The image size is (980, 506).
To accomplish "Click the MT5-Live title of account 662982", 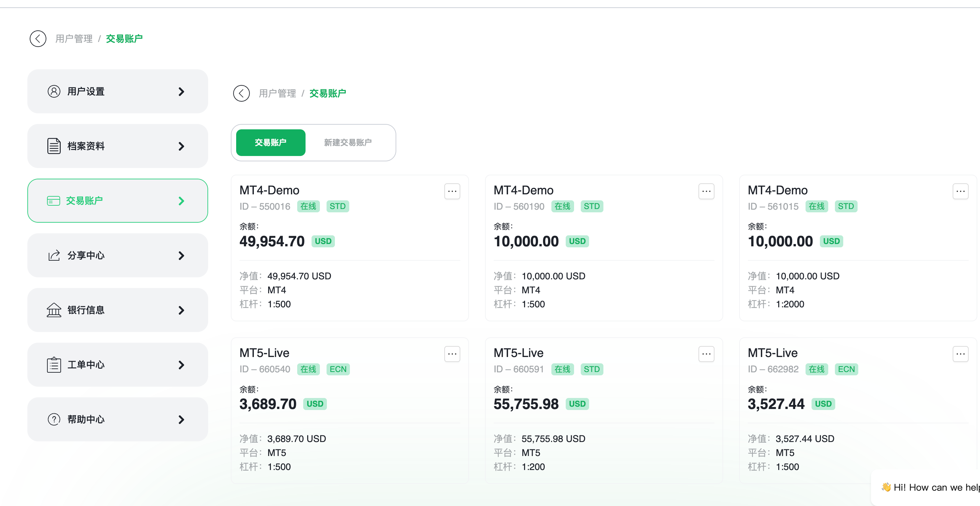I will point(773,353).
